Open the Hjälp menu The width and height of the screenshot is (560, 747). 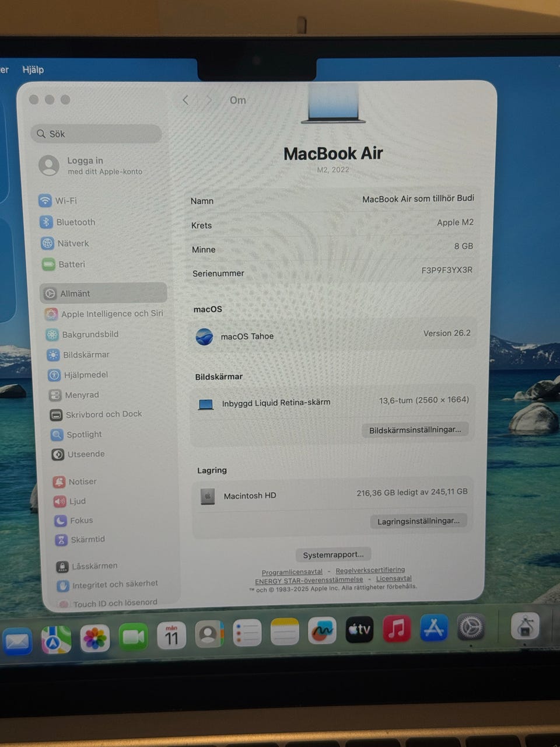33,69
